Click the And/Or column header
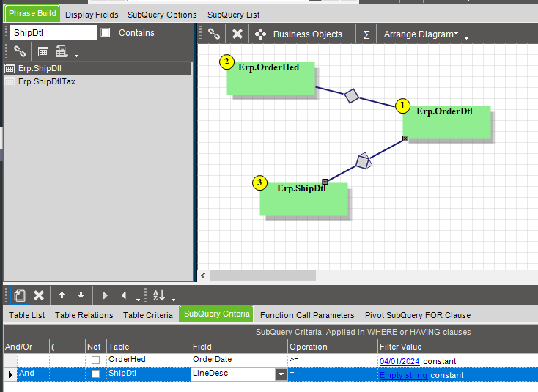Image resolution: width=538 pixels, height=392 pixels. 26,347
